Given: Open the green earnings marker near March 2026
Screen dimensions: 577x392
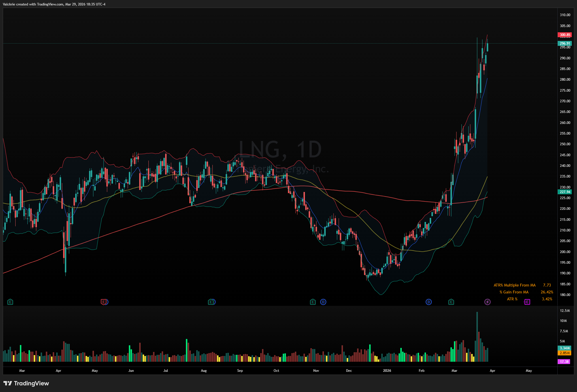Looking at the screenshot, I should click(451, 302).
